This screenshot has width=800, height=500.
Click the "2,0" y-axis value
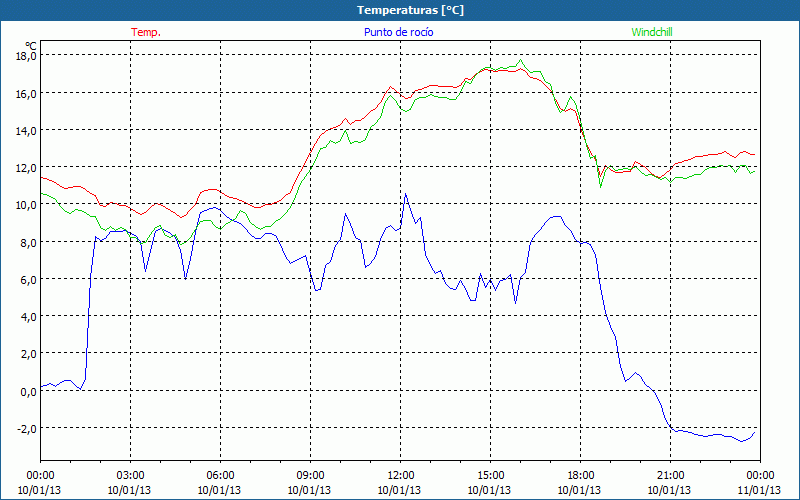pyautogui.click(x=28, y=355)
